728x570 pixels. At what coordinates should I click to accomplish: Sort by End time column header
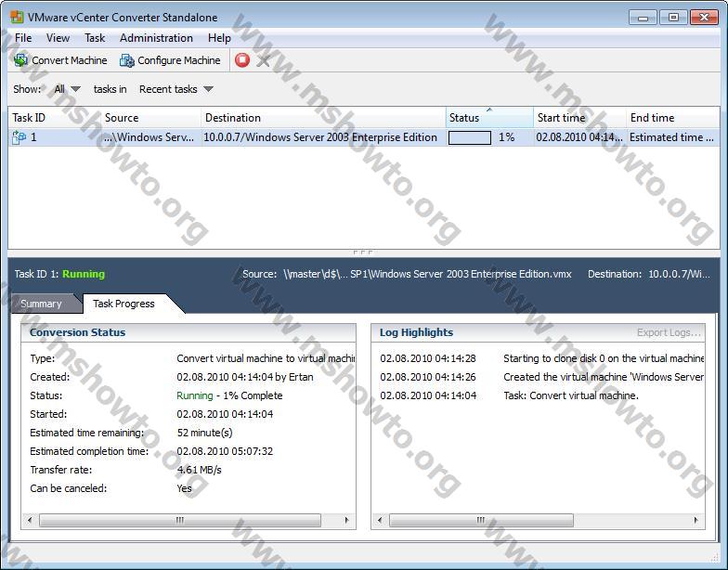672,118
